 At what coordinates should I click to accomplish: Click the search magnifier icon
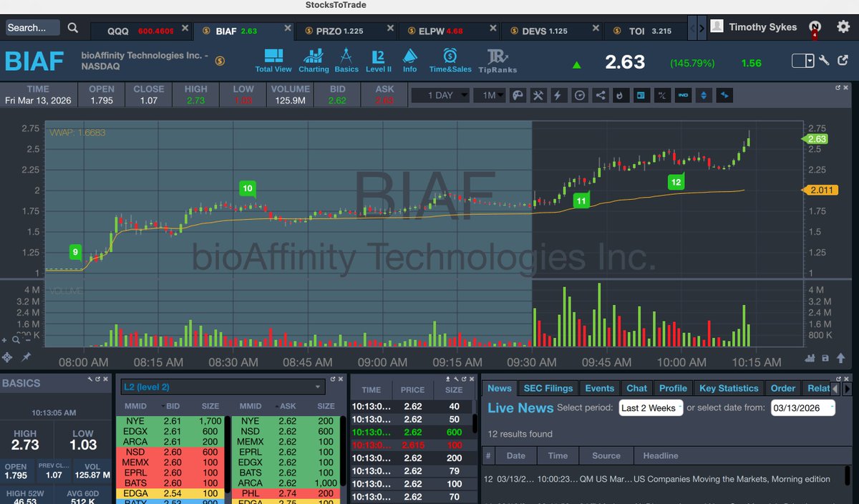click(73, 28)
